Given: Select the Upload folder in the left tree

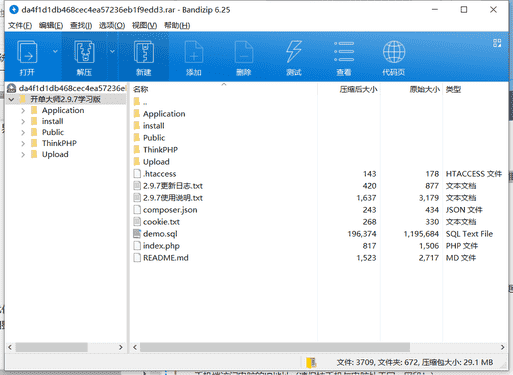Looking at the screenshot, I should 55,154.
